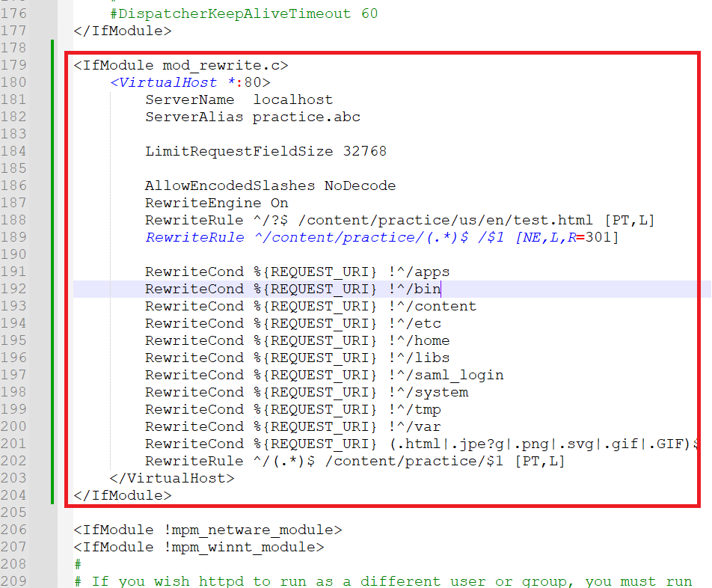
Task: Select the ServerAlias practice.abc line
Action: coord(252,117)
